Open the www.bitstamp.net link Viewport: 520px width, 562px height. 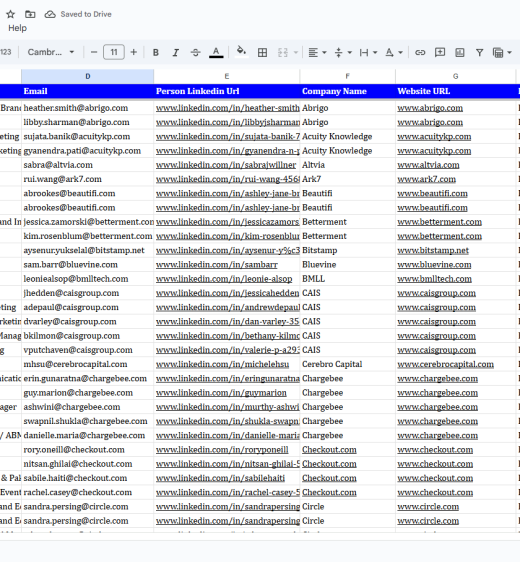coord(433,250)
